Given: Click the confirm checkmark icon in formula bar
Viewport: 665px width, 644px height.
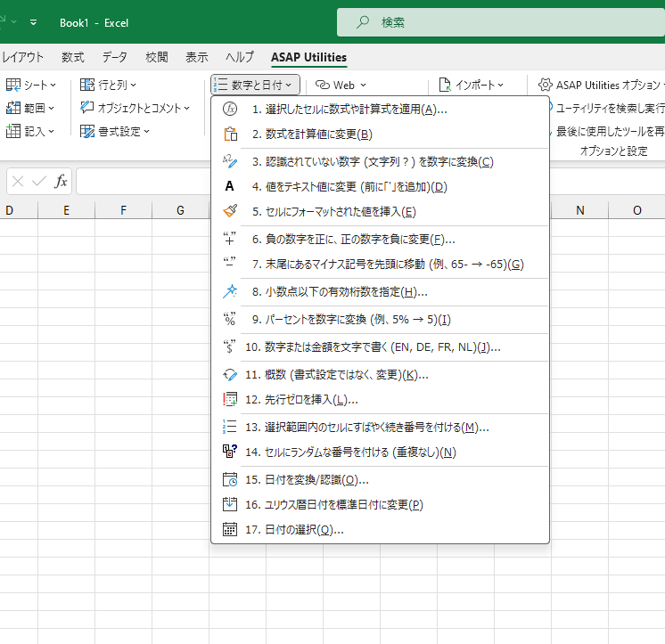Looking at the screenshot, I should (x=39, y=182).
